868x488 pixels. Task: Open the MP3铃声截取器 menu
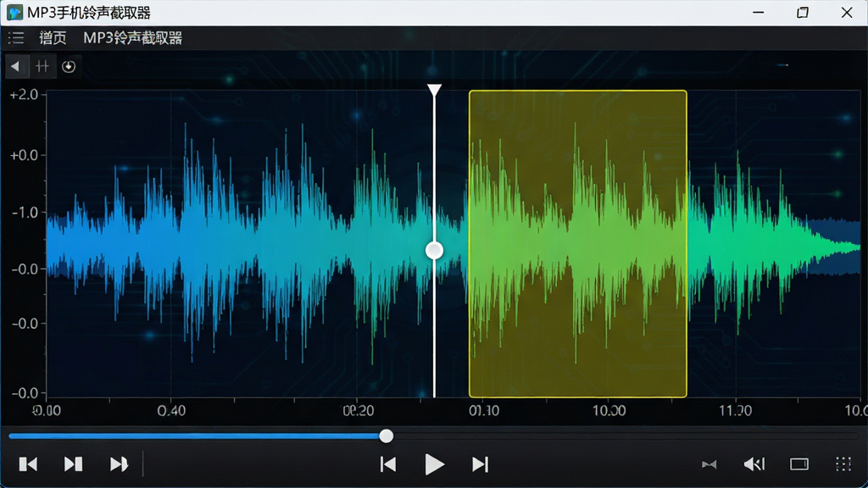(133, 37)
